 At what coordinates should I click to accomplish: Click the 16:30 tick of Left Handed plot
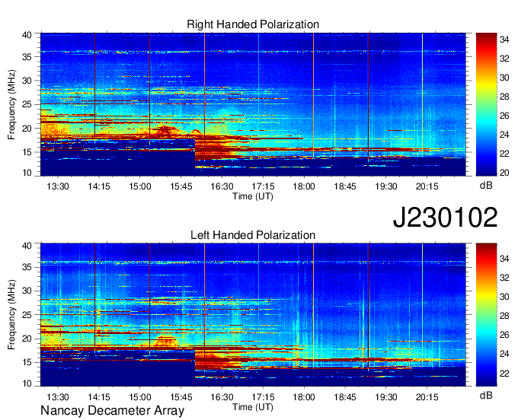click(x=222, y=397)
